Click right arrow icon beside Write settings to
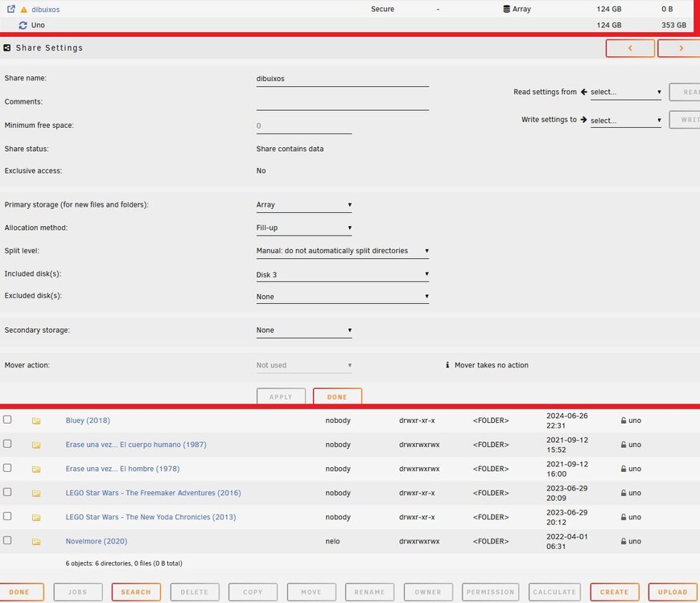Viewport: 700px width, 603px height. point(583,120)
